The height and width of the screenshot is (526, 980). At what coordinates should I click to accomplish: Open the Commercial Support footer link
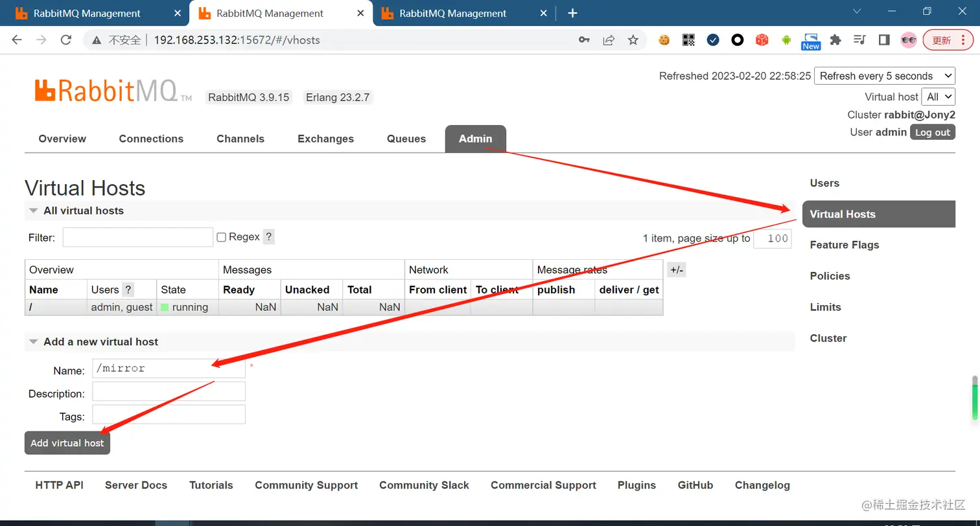click(x=544, y=485)
